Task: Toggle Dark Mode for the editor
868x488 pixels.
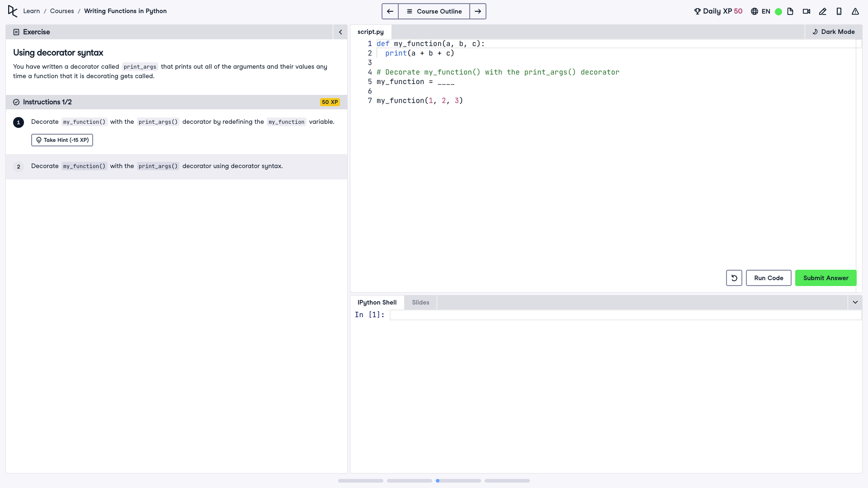Action: pos(833,32)
